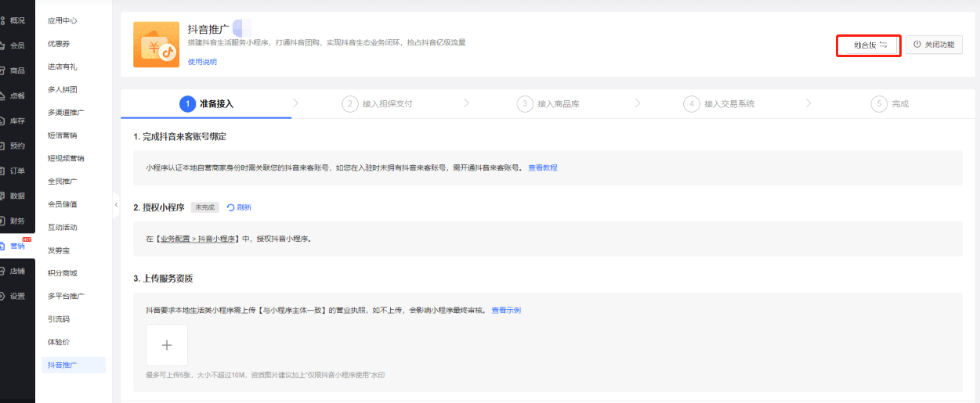Go to 库存 in the dark sidebar

pyautogui.click(x=16, y=121)
